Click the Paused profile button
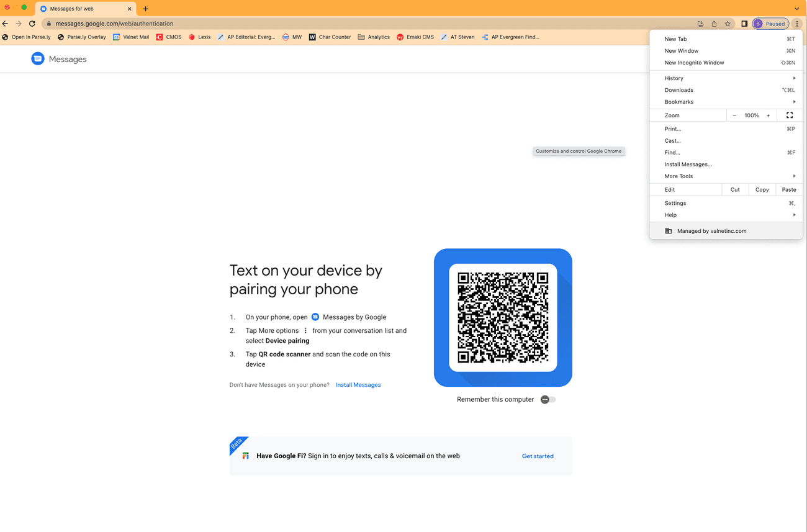 (x=770, y=23)
